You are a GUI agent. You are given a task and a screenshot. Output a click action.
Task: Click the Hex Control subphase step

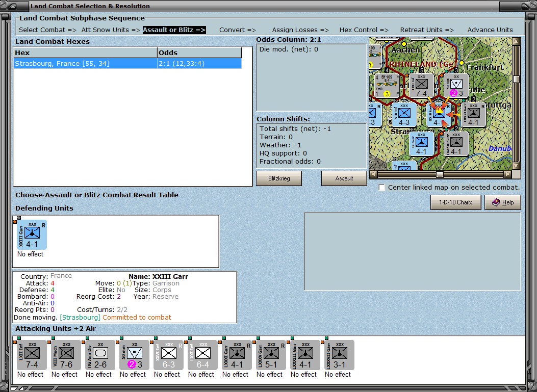pos(364,30)
